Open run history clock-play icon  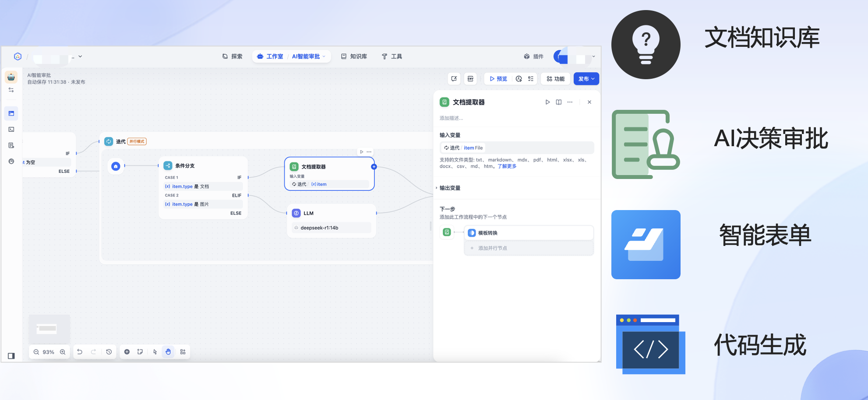[519, 79]
